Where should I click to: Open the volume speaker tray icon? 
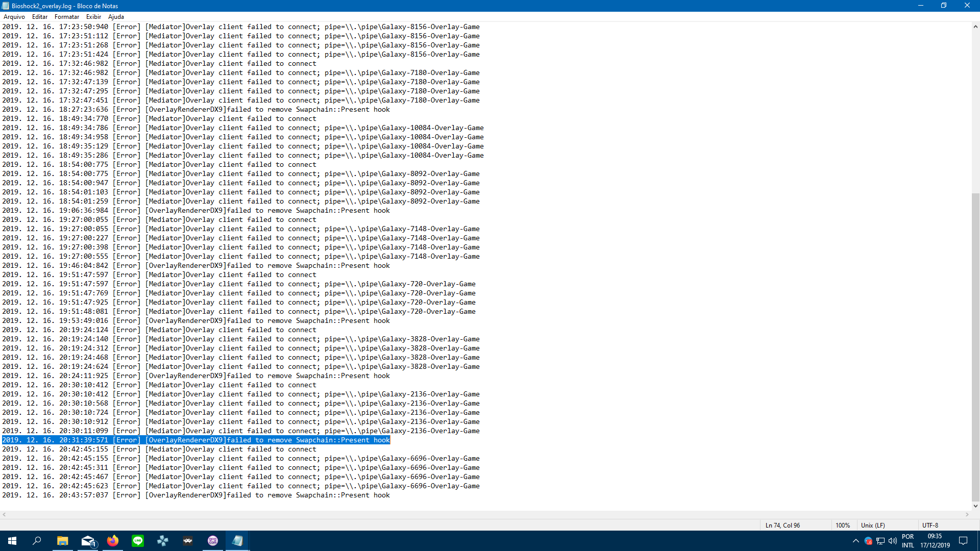[x=893, y=541]
